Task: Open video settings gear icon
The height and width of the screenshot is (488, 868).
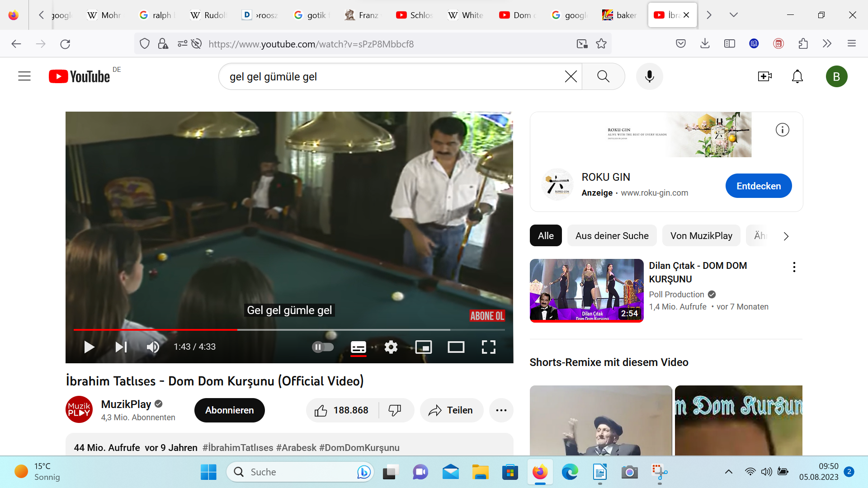Action: pos(391,347)
